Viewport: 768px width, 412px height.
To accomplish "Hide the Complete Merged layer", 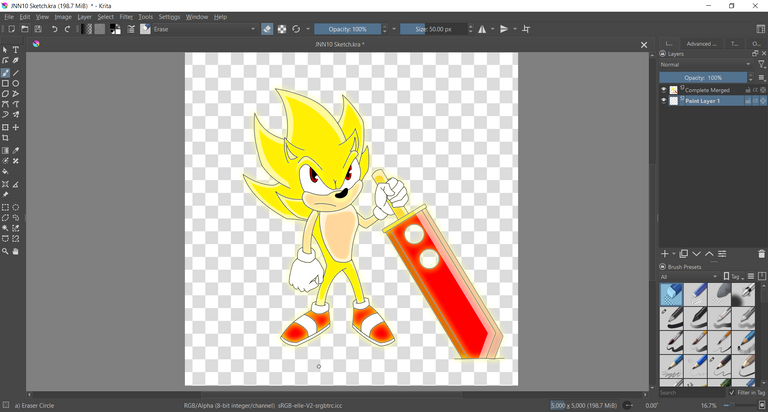I will (x=664, y=90).
